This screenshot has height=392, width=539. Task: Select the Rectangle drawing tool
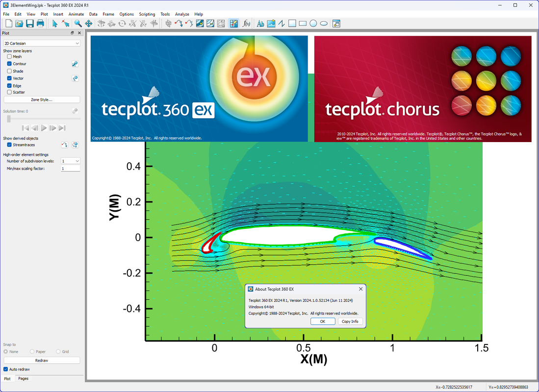(303, 24)
